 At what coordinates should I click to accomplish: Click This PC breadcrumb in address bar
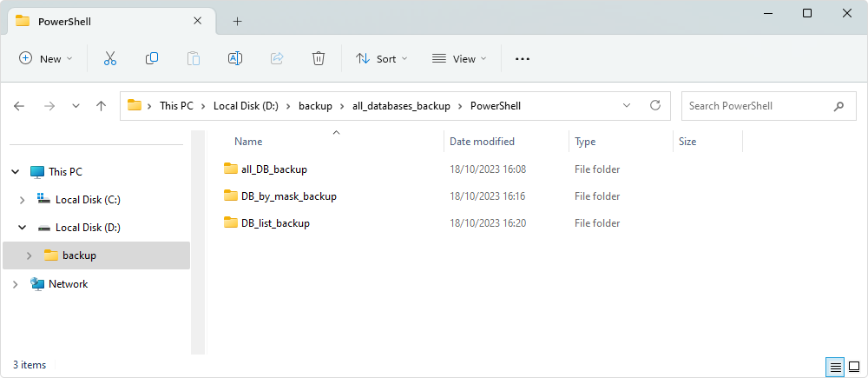pyautogui.click(x=176, y=105)
